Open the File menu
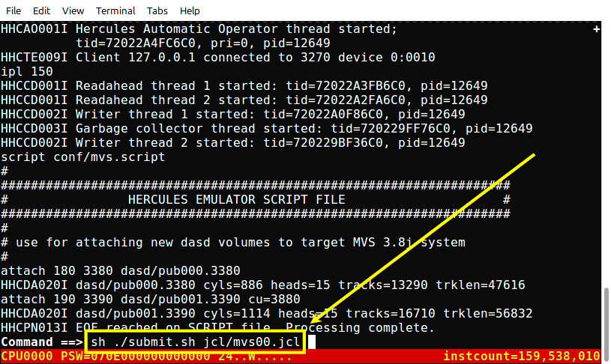Image resolution: width=611 pixels, height=364 pixels. tap(13, 11)
